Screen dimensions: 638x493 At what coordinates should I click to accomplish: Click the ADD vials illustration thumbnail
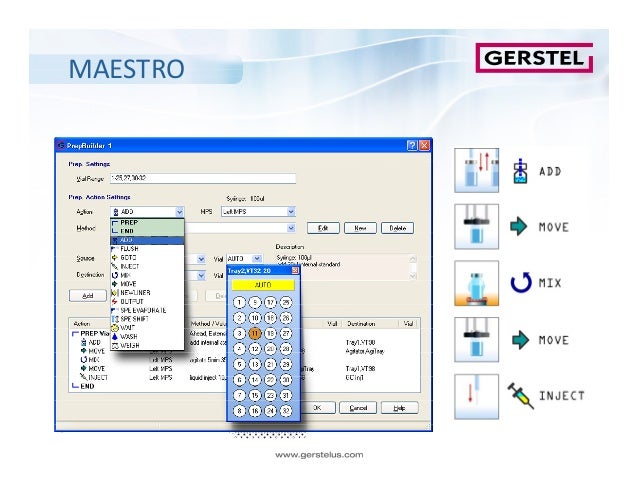(476, 170)
